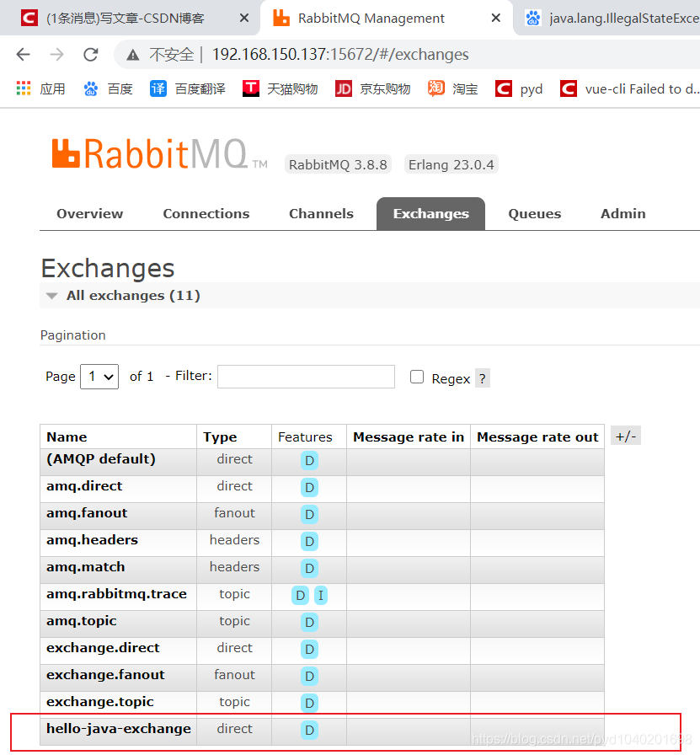The width and height of the screenshot is (700, 755).
Task: Click the I badge in amq.rabbitmq.trace row
Action: pos(321,596)
